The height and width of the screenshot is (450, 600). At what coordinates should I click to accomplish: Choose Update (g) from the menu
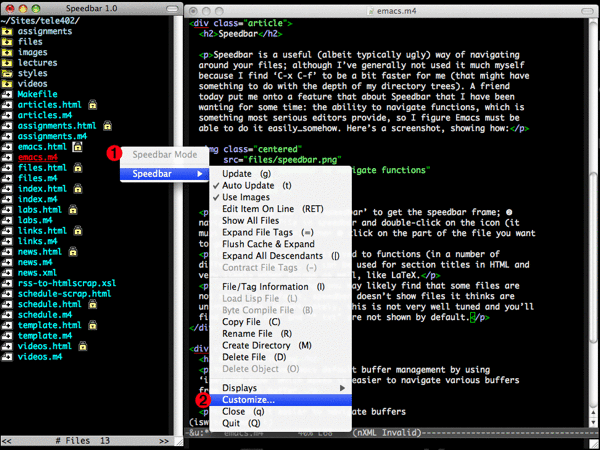click(280, 174)
